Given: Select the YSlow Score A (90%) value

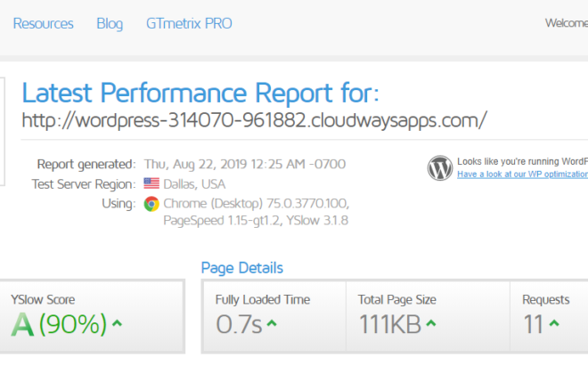Looking at the screenshot, I should click(59, 324).
